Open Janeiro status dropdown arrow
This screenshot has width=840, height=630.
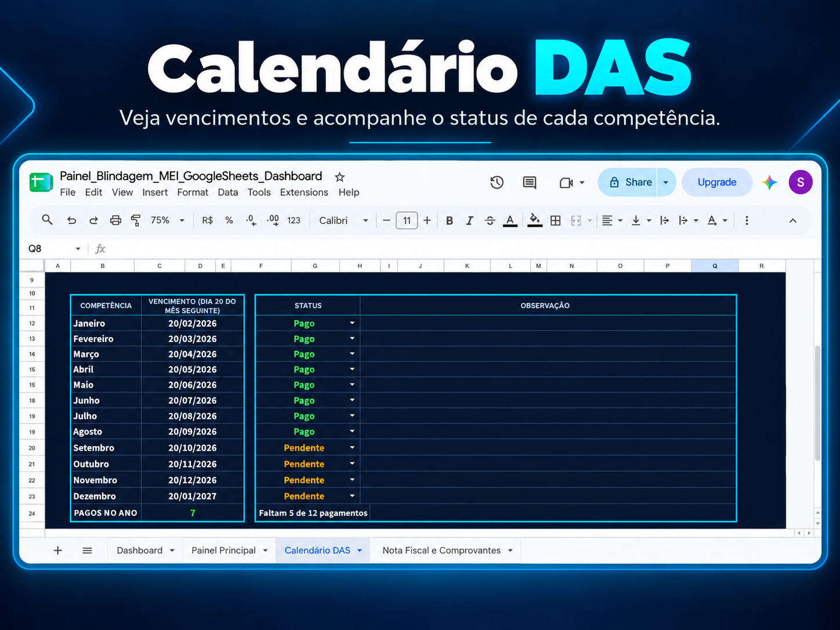tap(352, 323)
